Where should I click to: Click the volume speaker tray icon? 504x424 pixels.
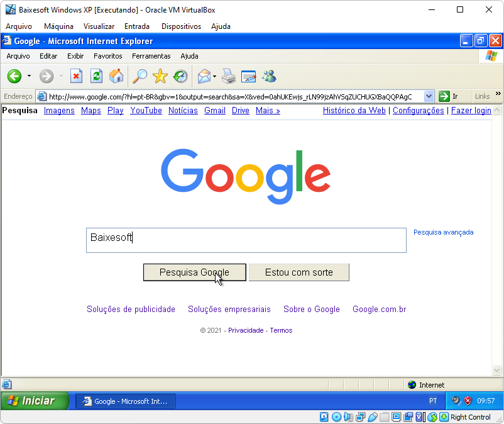[x=456, y=401]
